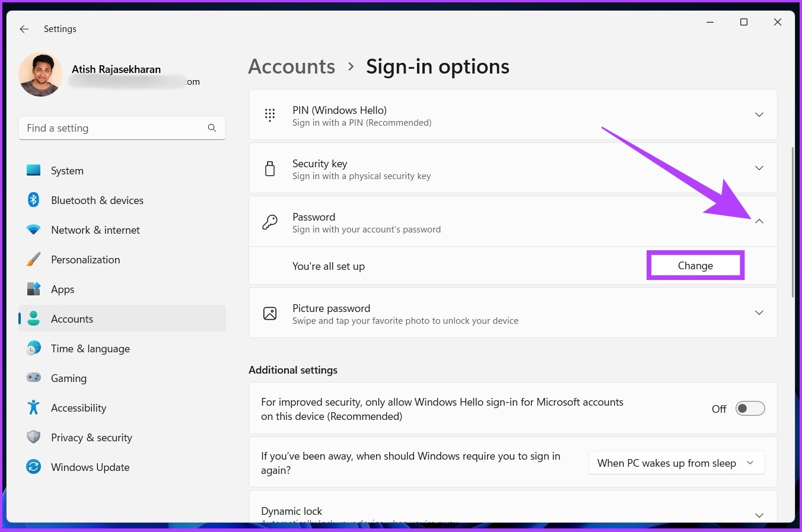Viewport: 802px width, 532px height.
Task: Disable Windows Hello sign-in requirement toggle
Action: [750, 408]
